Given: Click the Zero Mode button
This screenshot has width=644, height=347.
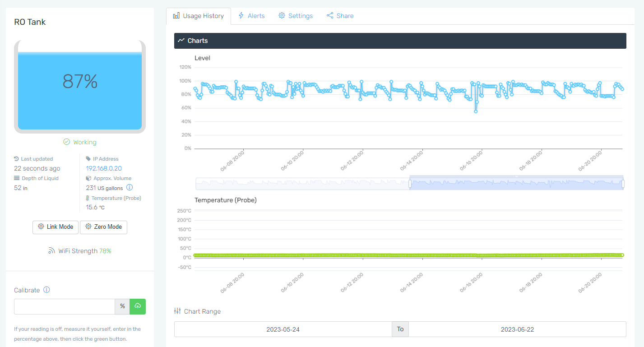Looking at the screenshot, I should click(103, 227).
